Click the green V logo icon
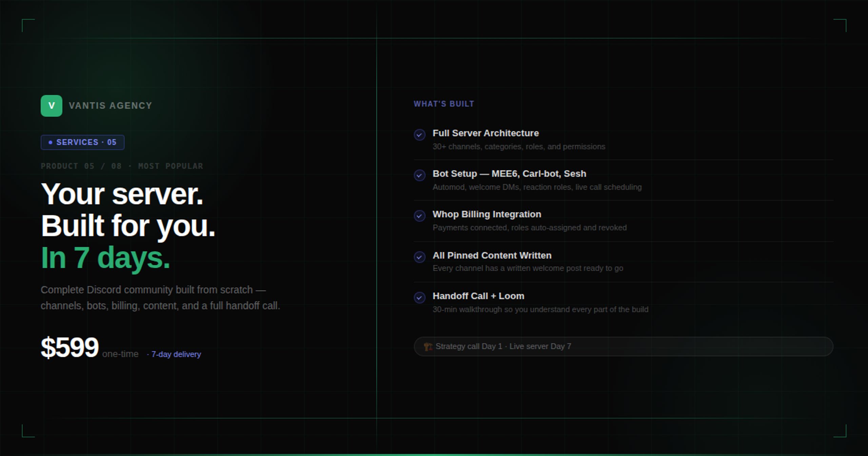Viewport: 868px width, 456px height. [52, 106]
